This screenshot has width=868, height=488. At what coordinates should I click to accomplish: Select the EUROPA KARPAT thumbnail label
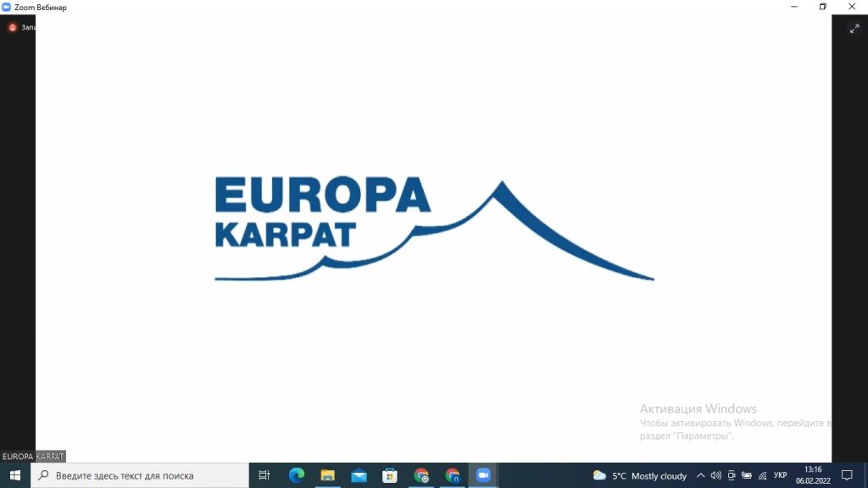32,456
